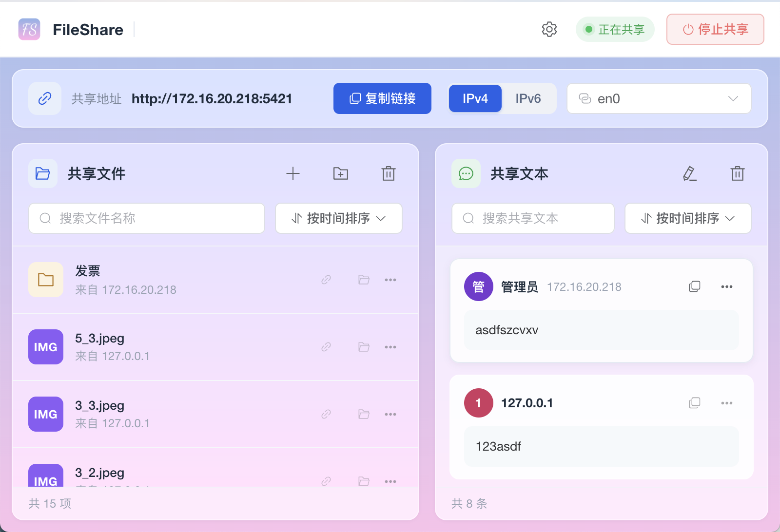This screenshot has height=532, width=780.
Task: Select the 3_2.jpeg file name
Action: click(x=100, y=473)
